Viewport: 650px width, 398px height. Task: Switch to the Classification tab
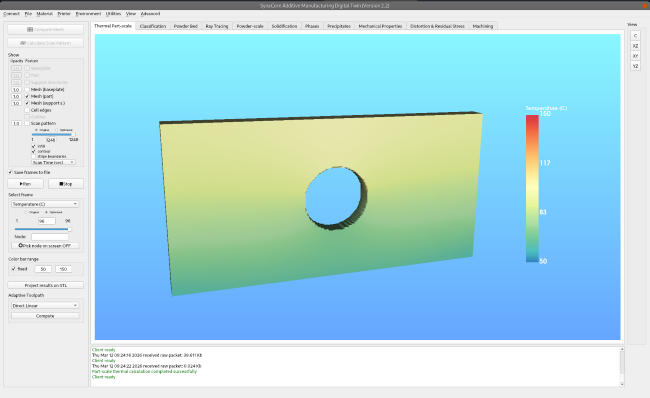[x=153, y=26]
